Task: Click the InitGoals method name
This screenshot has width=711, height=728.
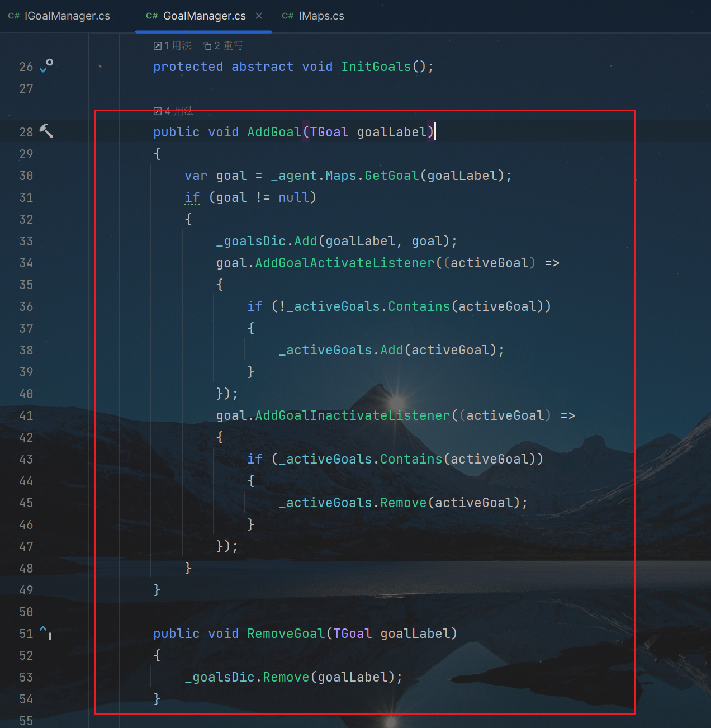Action: coord(376,67)
